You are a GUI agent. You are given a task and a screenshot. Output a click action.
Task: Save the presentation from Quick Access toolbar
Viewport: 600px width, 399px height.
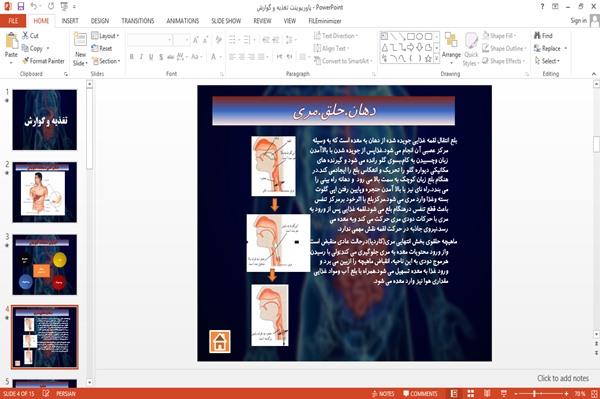coord(21,7)
